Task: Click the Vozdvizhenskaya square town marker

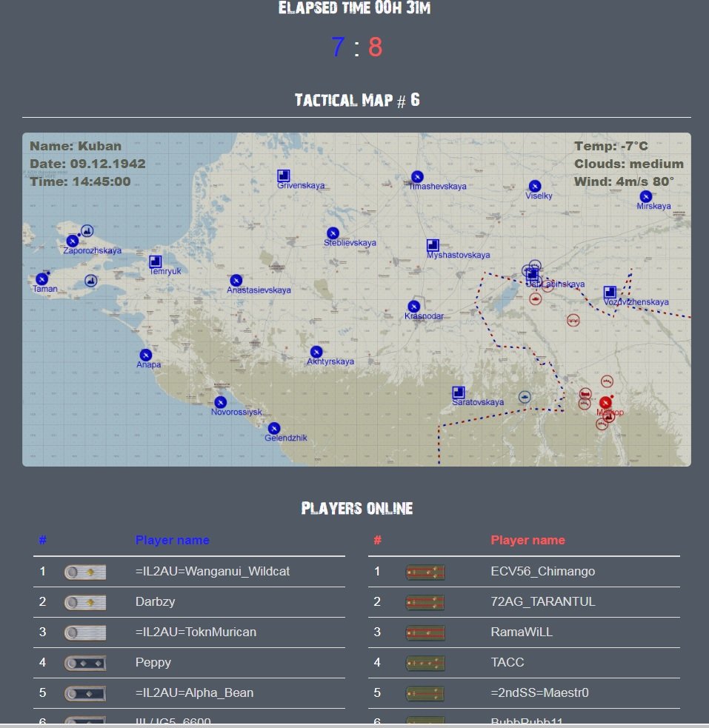Action: click(x=610, y=292)
